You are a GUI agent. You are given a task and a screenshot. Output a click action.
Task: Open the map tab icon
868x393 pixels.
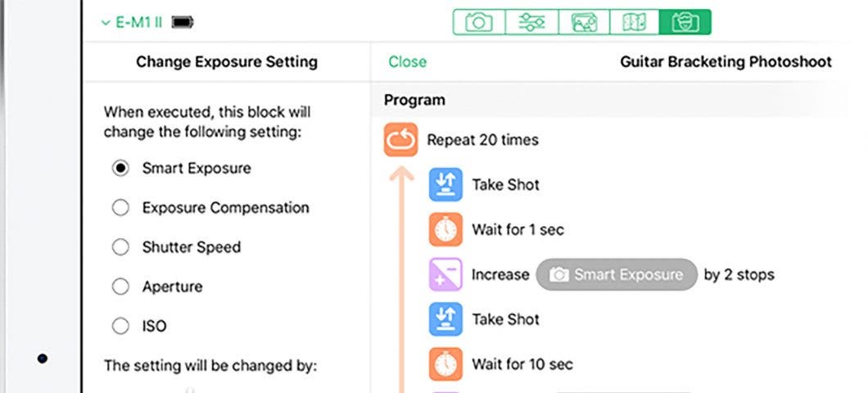[x=635, y=23]
